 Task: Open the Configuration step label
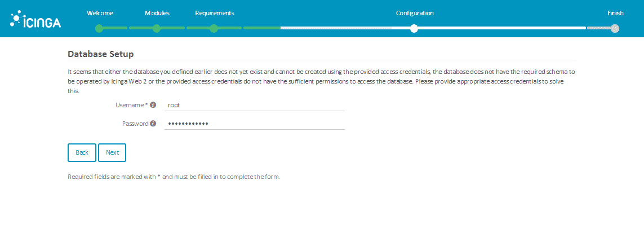[415, 13]
